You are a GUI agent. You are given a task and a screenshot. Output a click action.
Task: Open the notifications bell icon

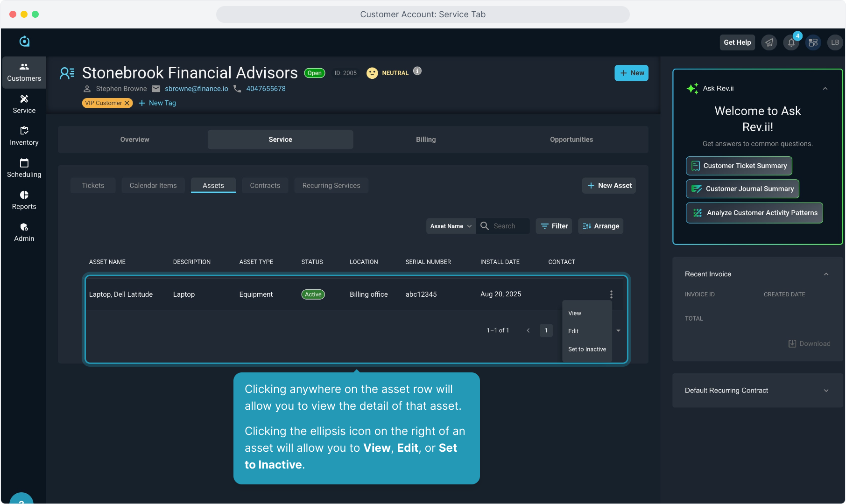(x=791, y=42)
